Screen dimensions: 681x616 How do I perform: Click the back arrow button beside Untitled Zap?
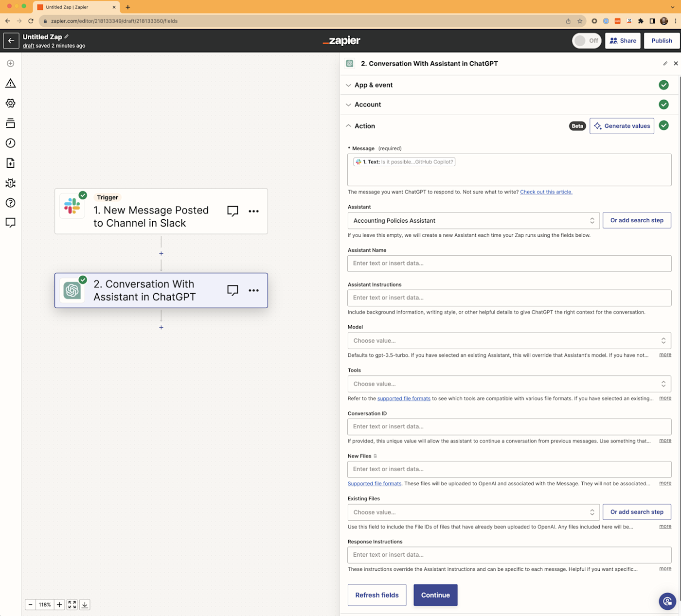pos(11,41)
